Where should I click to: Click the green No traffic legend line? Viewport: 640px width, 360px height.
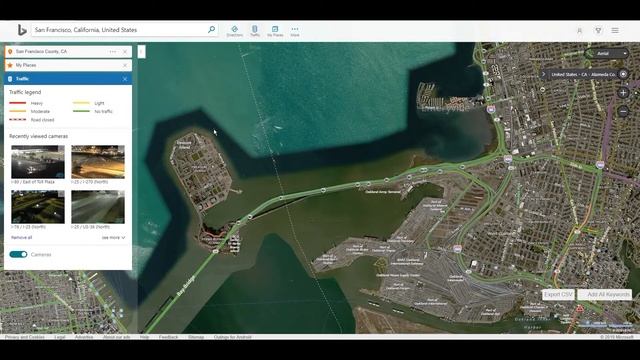pyautogui.click(x=81, y=111)
